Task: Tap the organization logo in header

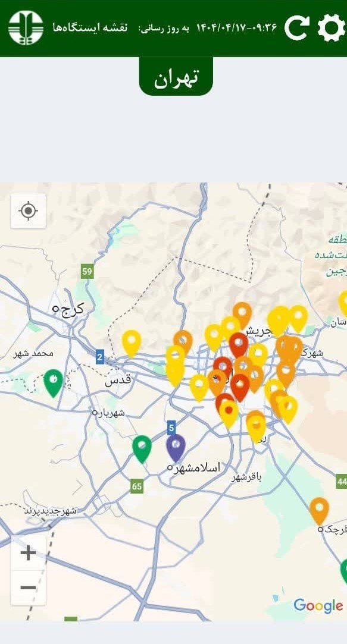Action: pyautogui.click(x=26, y=27)
